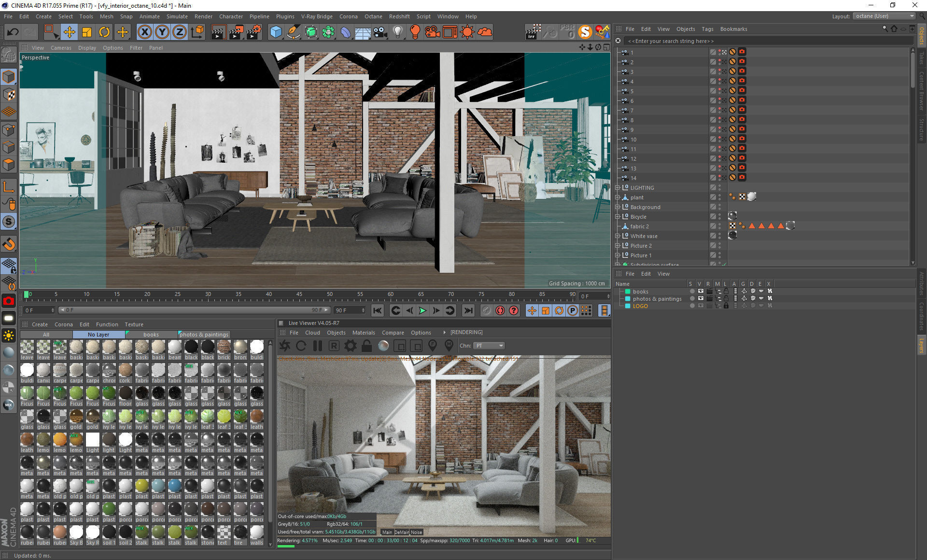The width and height of the screenshot is (927, 560).
Task: Toggle lock for LOGO layer
Action: coord(726,306)
